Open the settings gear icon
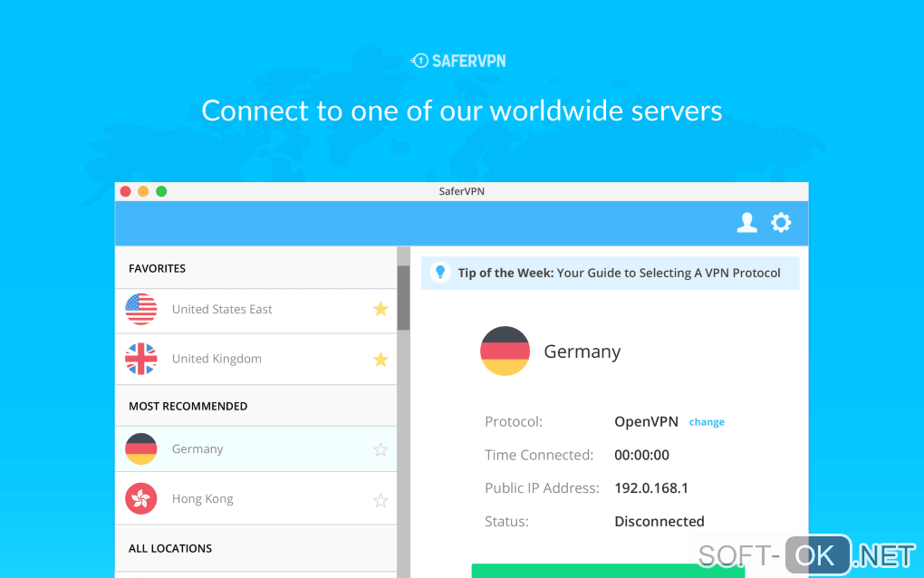Image resolution: width=924 pixels, height=578 pixels. point(781,223)
